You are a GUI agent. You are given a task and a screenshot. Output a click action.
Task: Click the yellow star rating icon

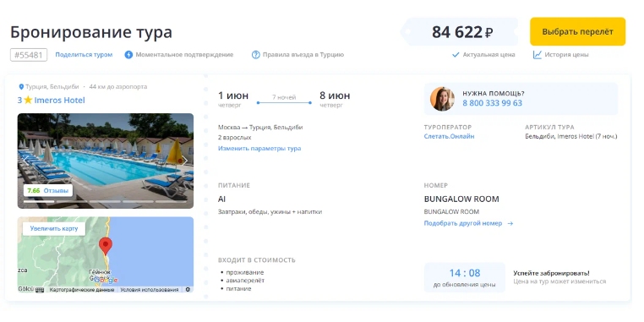click(x=28, y=101)
